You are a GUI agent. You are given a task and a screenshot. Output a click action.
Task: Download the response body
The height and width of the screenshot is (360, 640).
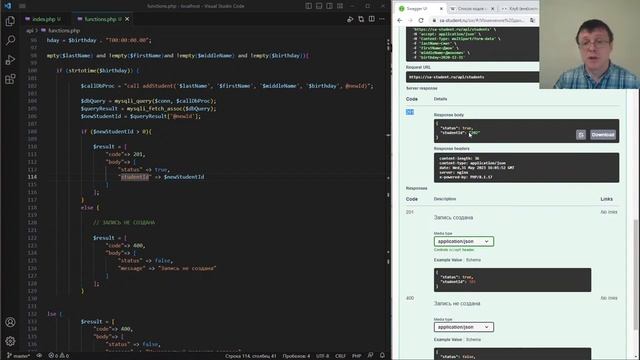(603, 135)
